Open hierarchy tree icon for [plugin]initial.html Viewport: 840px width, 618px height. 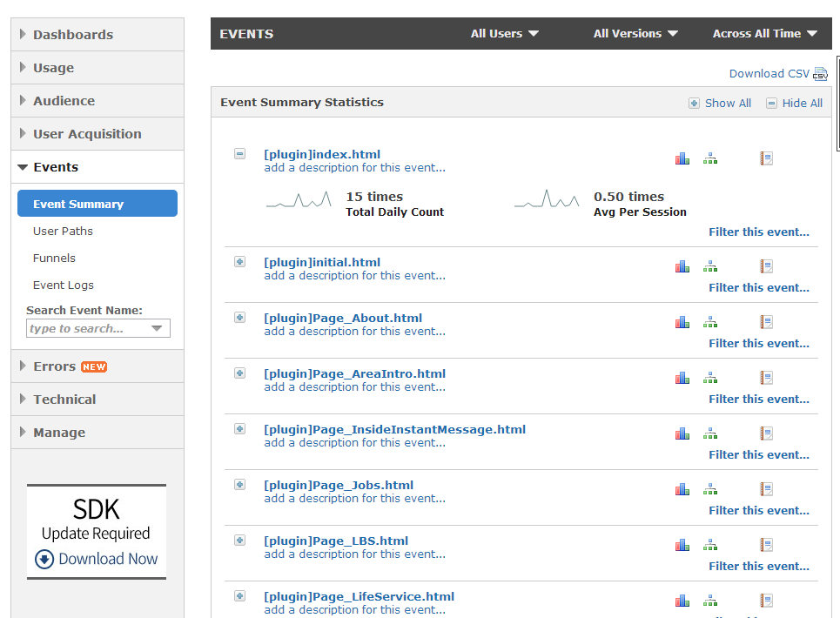(x=710, y=266)
